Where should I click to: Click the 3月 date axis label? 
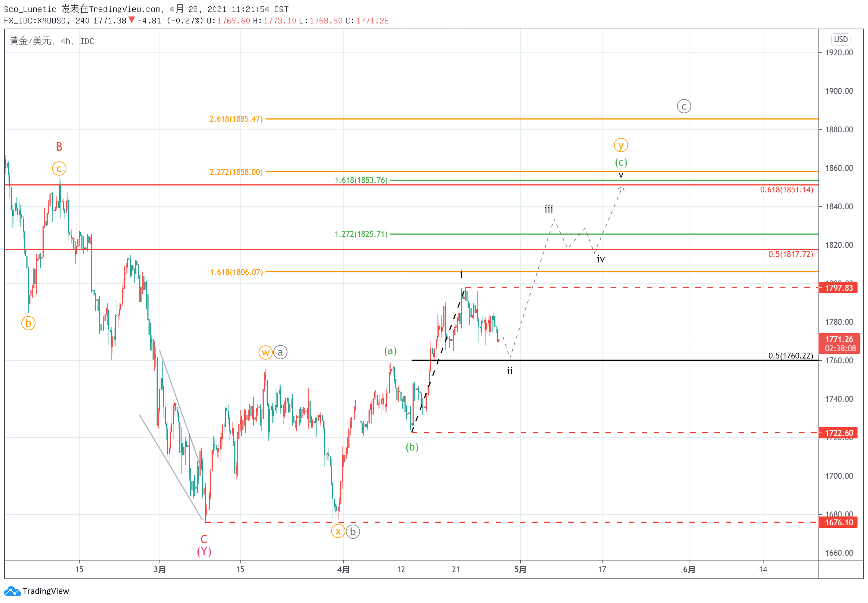(x=160, y=569)
